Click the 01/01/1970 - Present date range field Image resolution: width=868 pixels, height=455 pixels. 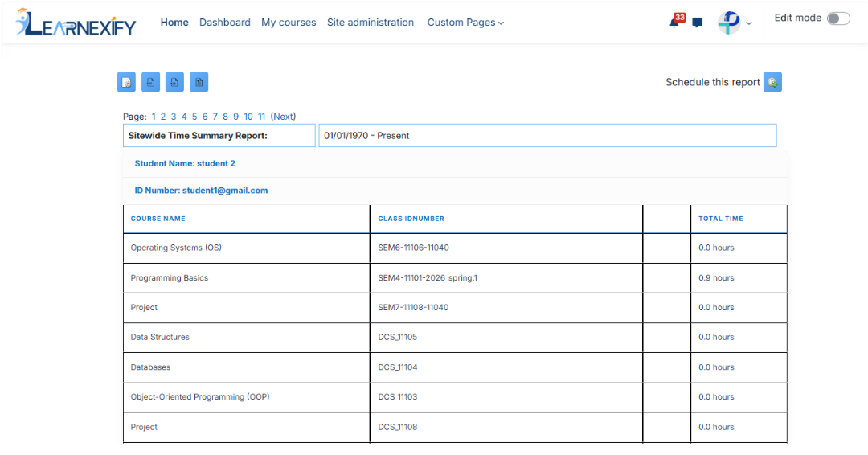pyautogui.click(x=547, y=136)
